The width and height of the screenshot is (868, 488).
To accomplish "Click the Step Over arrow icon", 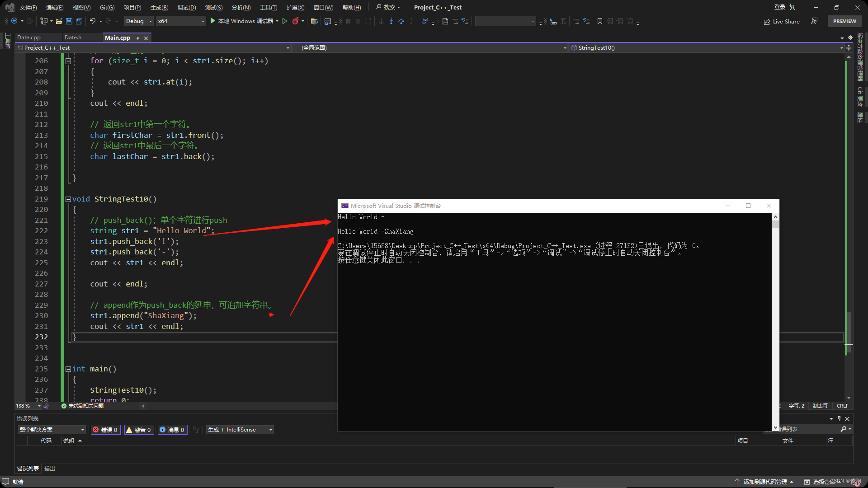I will point(401,21).
